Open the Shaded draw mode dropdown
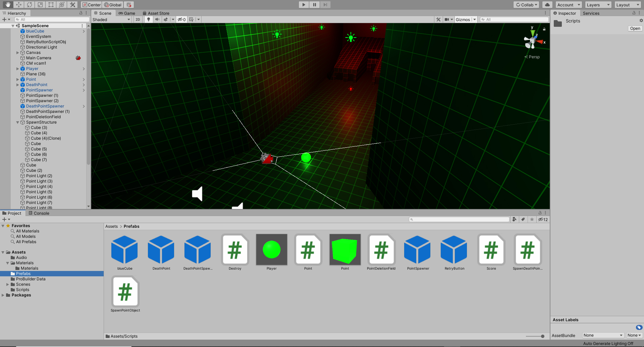This screenshot has height=347, width=644. (111, 19)
